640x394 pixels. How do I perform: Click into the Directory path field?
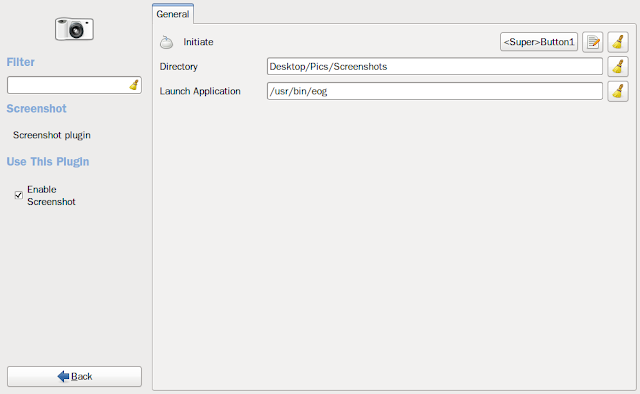[x=435, y=67]
